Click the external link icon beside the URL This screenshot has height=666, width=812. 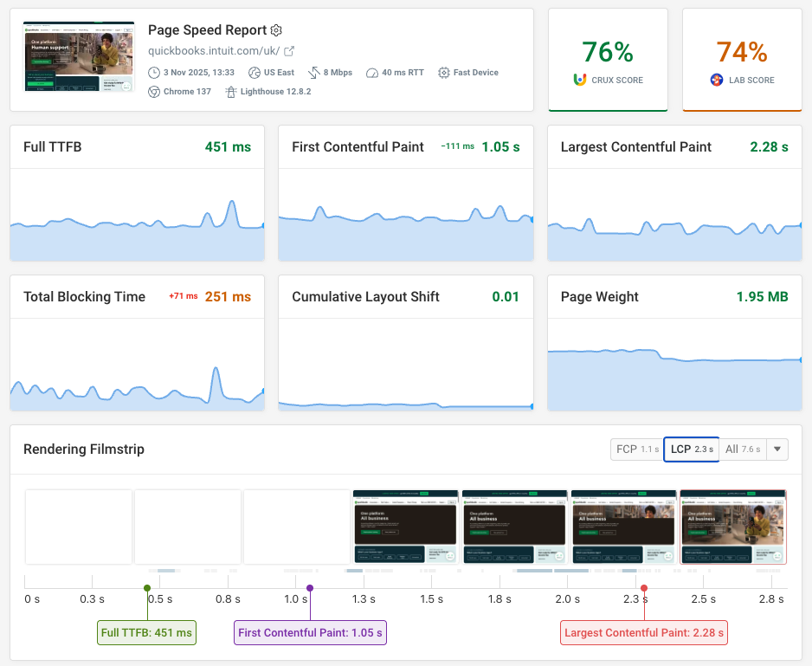(x=288, y=50)
